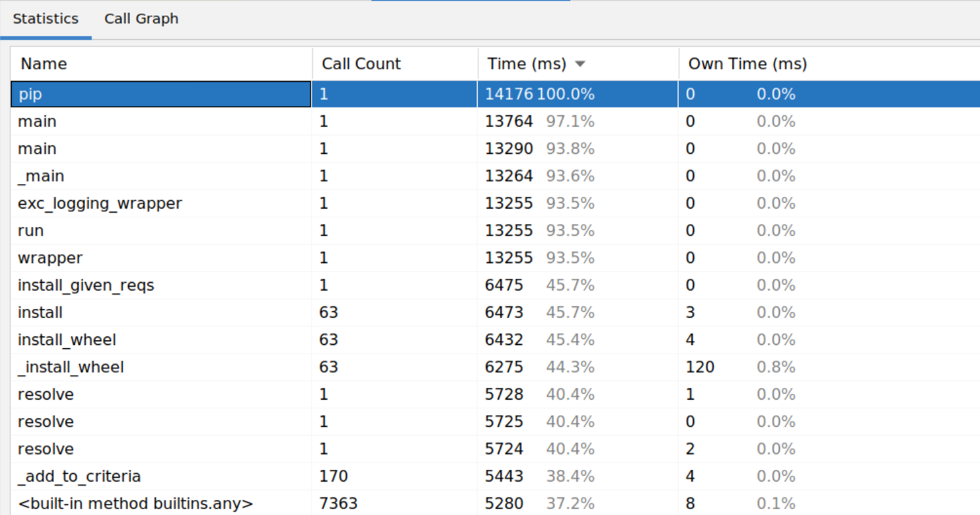Select the install_given_reqs row
This screenshot has height=515, width=980.
point(131,285)
